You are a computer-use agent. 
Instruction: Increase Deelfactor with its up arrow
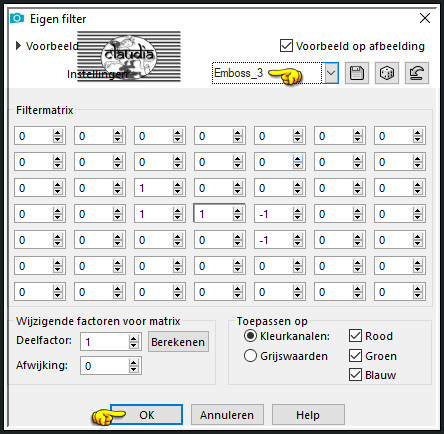tap(134, 338)
